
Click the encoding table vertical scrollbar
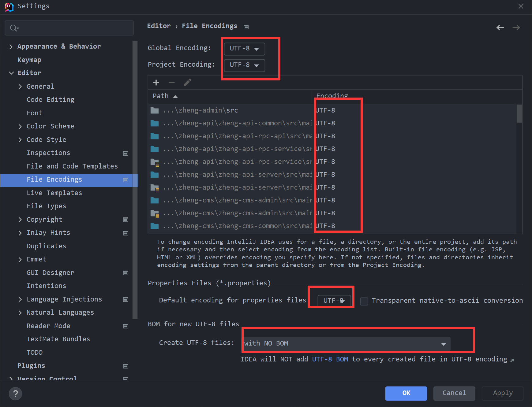(x=519, y=114)
